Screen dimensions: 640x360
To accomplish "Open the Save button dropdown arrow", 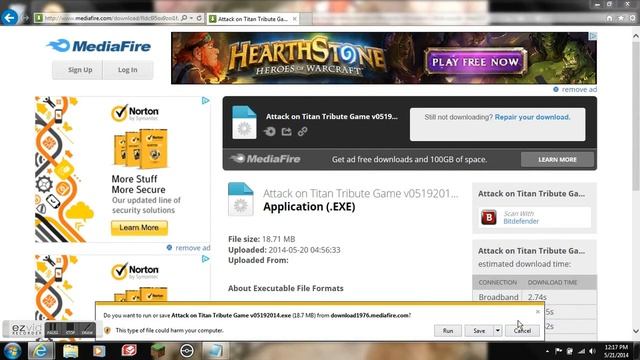I will (x=498, y=331).
